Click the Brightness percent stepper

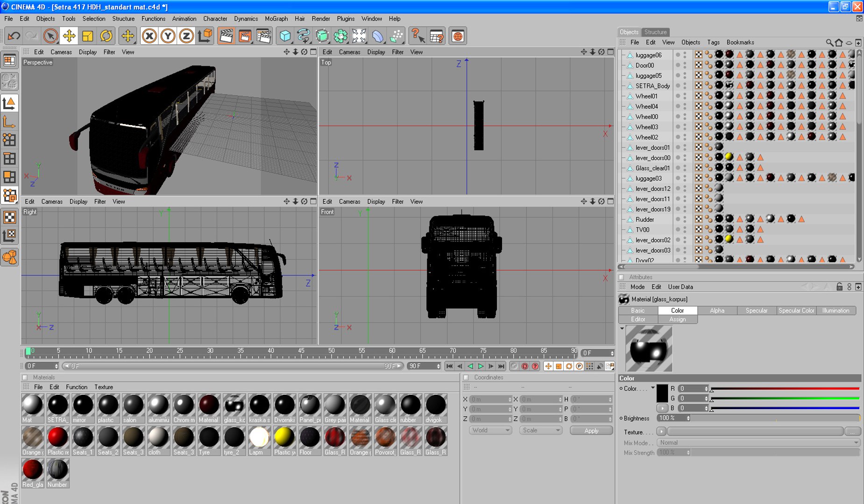click(x=688, y=418)
